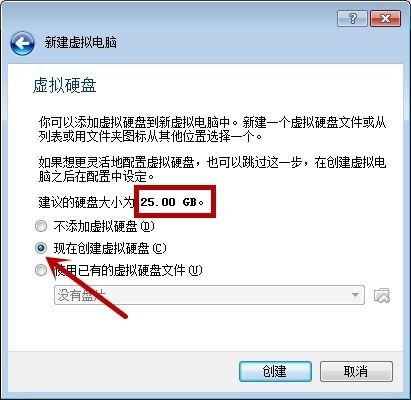Click the 新建虚拟电脑 window title text
The image size is (411, 400).
(x=80, y=43)
